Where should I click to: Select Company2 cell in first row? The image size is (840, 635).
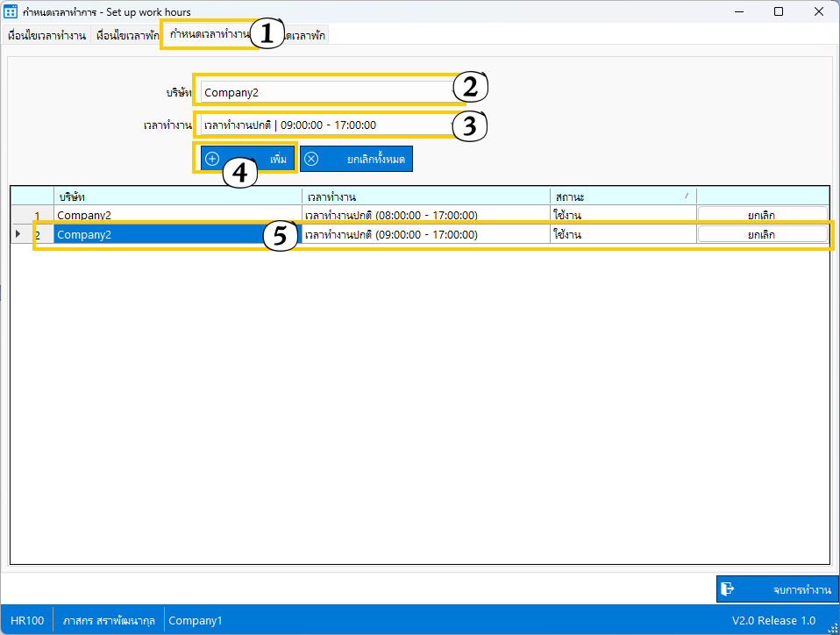175,215
